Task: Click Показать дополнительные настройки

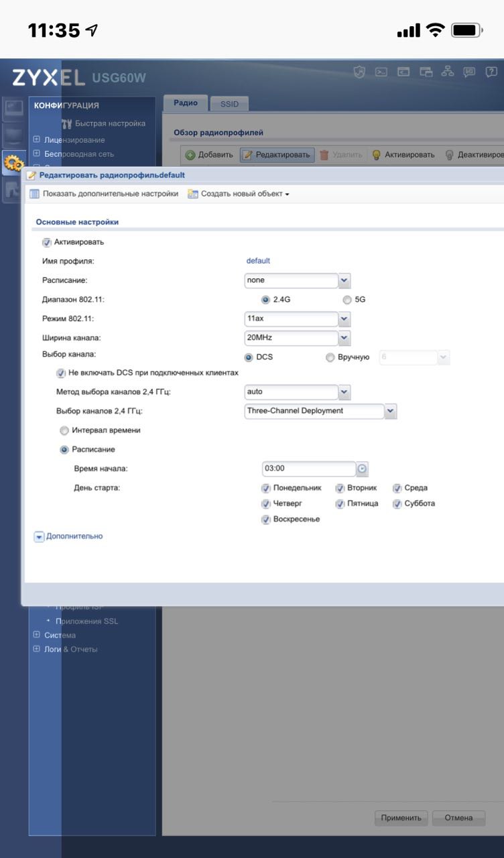Action: point(104,194)
